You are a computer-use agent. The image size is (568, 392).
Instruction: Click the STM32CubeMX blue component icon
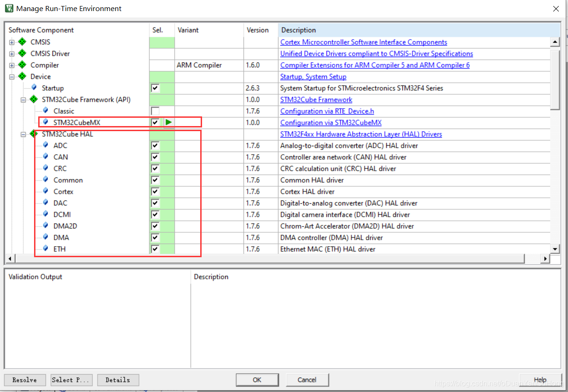(46, 122)
